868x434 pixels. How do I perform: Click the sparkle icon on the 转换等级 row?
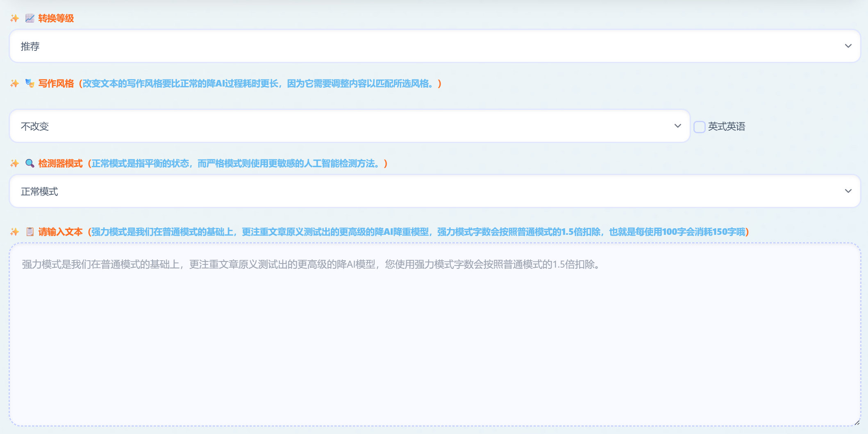click(x=15, y=18)
